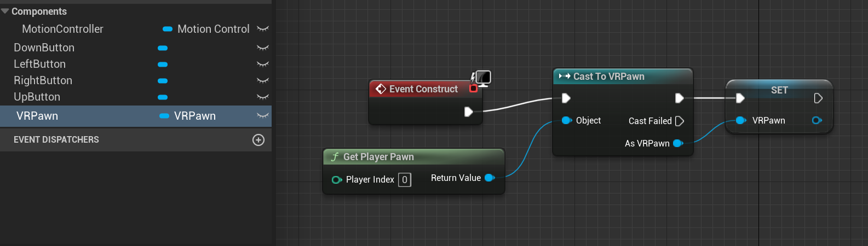Screen dimensions: 868x246
Task: Click Cast To VRPawn exec input pin
Action: click(566, 98)
